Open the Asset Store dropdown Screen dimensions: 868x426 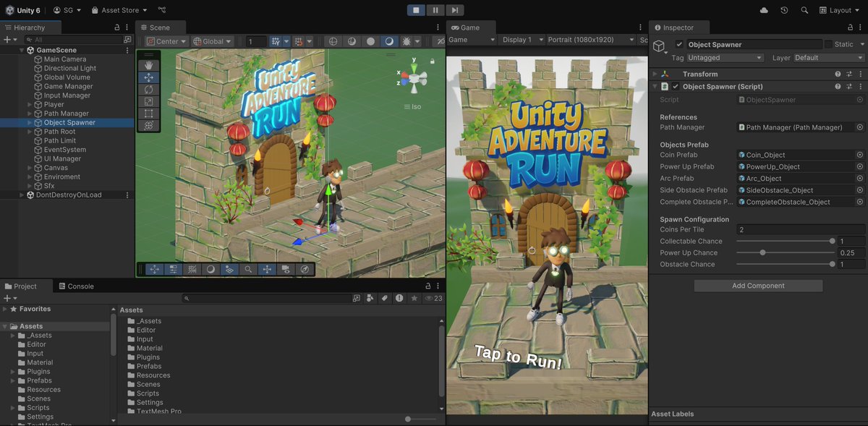click(119, 10)
